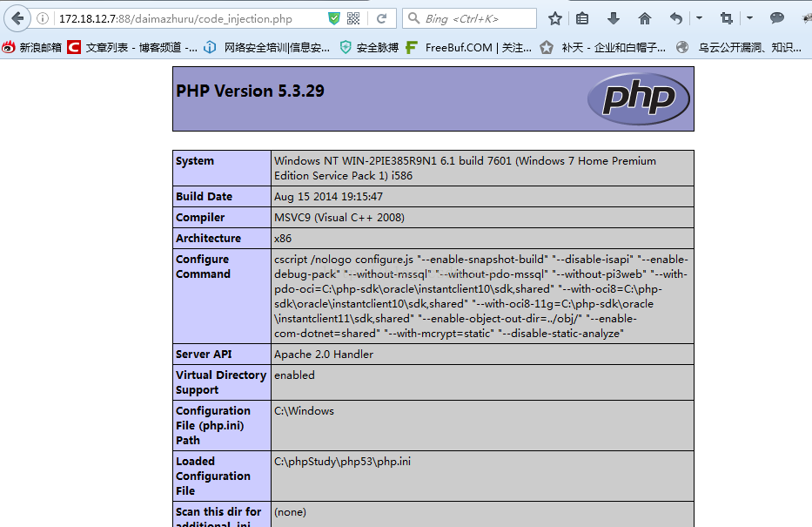
Task: Click C:\phpStudy\php53\php.ini value
Action: [x=342, y=461]
